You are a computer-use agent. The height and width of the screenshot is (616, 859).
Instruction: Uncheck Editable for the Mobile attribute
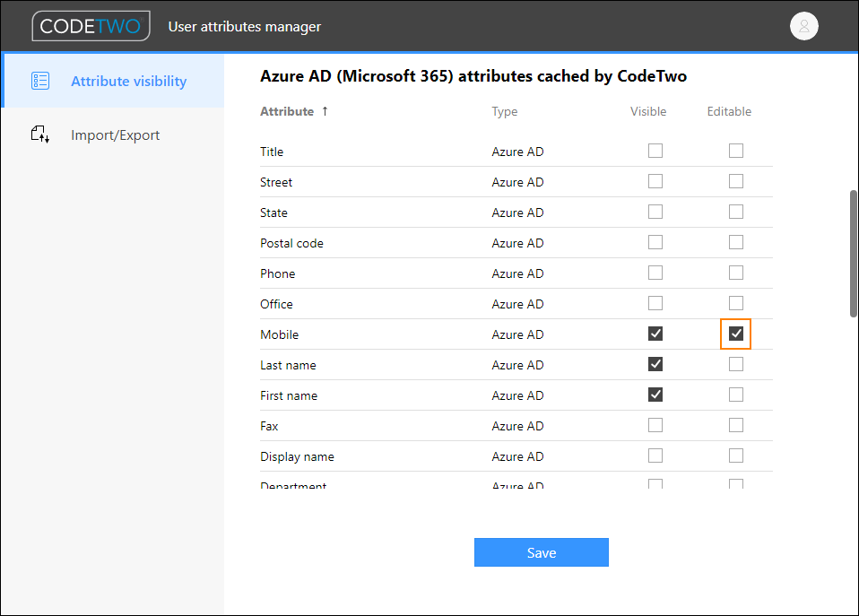736,334
